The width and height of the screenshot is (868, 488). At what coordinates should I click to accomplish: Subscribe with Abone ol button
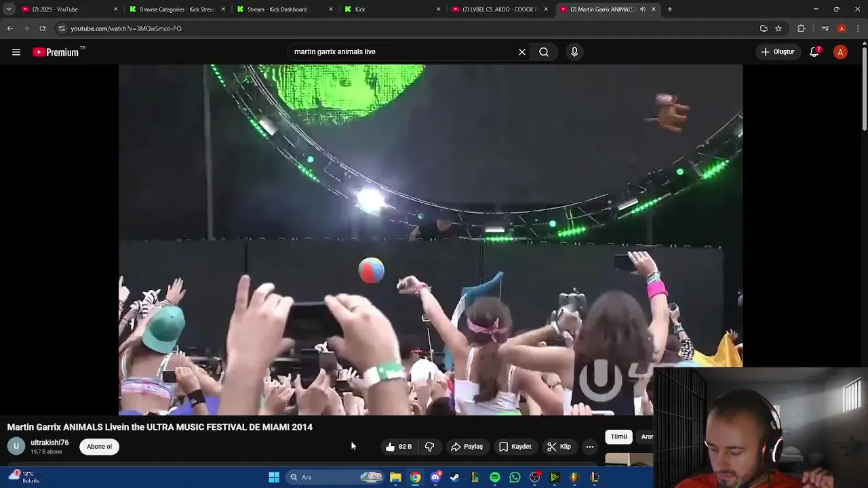pyautogui.click(x=99, y=447)
